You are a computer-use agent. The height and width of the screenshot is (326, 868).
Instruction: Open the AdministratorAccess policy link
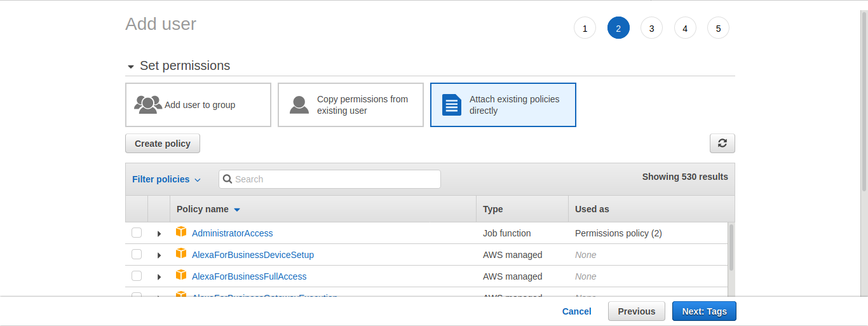233,233
